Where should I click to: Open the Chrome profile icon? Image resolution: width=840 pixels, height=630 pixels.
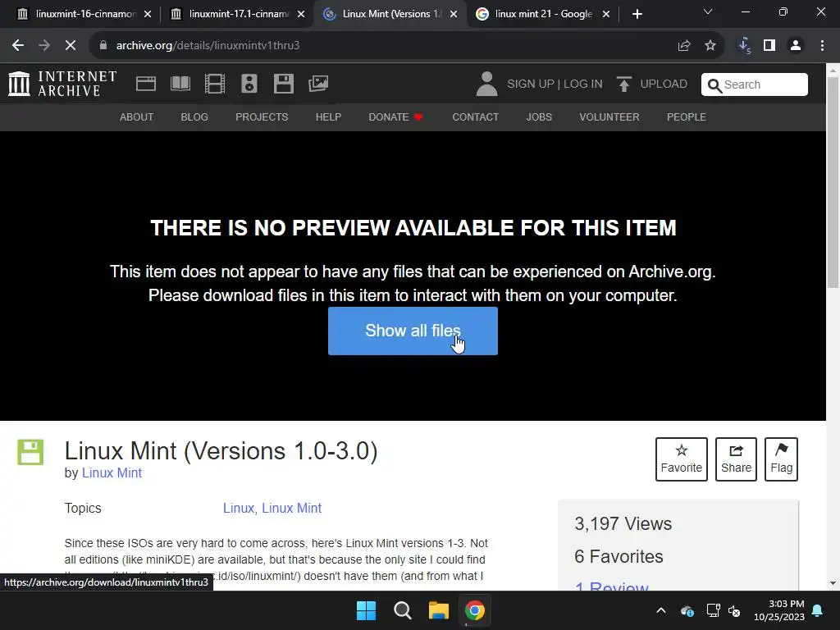(796, 46)
